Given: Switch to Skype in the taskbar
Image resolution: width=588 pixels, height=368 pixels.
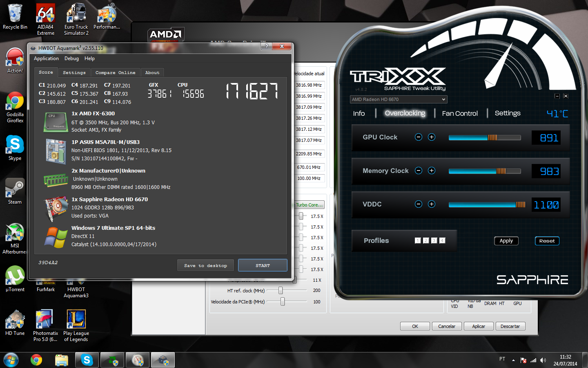Looking at the screenshot, I should (87, 360).
